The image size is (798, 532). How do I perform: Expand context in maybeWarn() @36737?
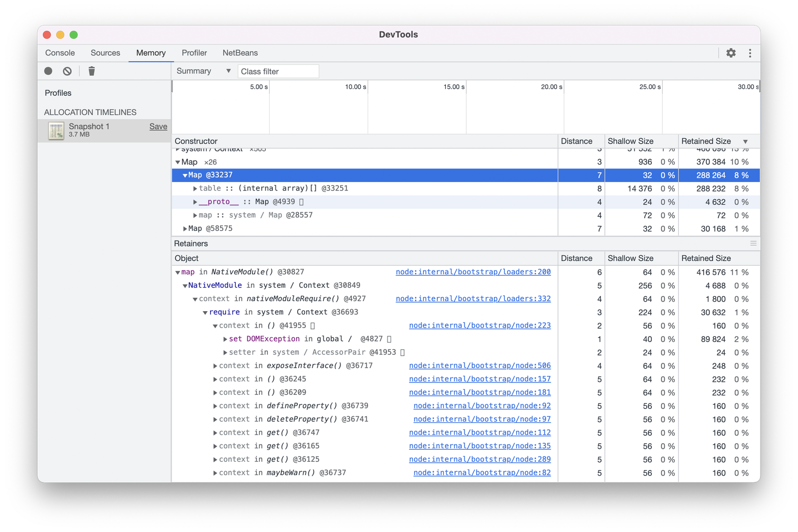(x=215, y=473)
